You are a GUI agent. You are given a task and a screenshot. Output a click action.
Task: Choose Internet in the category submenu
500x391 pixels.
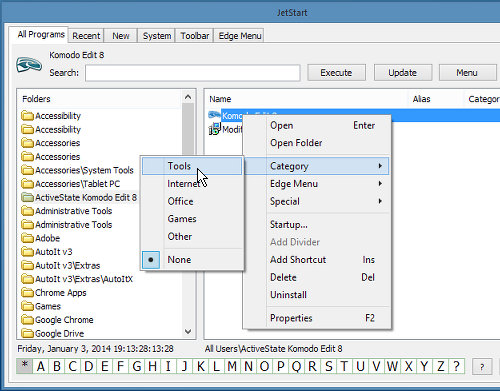click(x=192, y=184)
